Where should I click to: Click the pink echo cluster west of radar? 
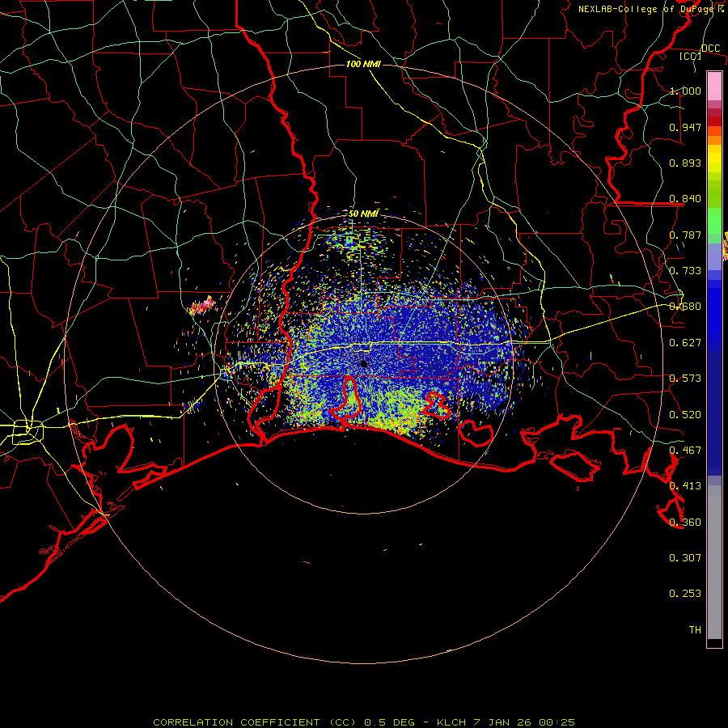(202, 307)
